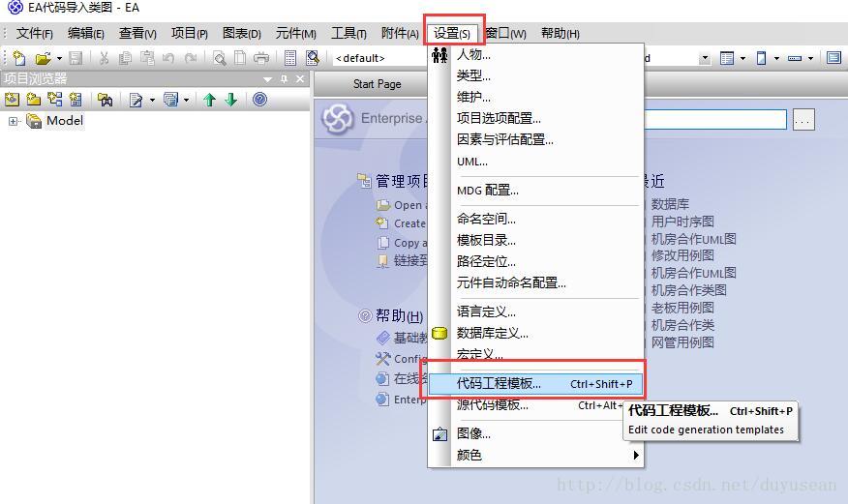Click binoculars search icon in project browser
Image resolution: width=848 pixels, height=504 pixels.
click(x=105, y=100)
